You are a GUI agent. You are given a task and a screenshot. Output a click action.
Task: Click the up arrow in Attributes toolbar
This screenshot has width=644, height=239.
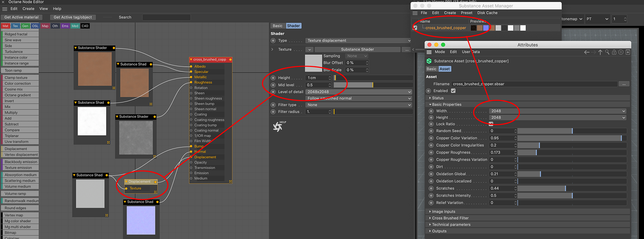600,52
